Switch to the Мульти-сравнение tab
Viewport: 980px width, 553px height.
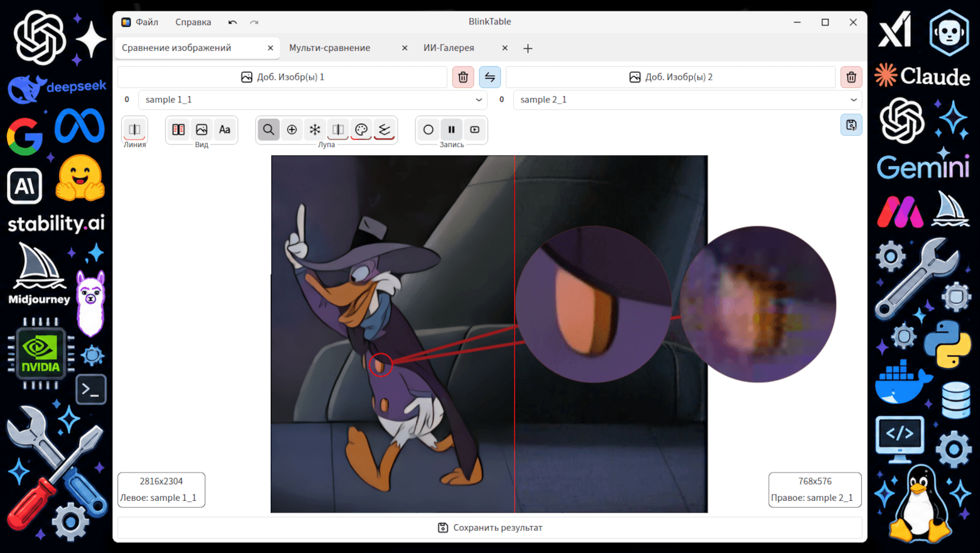pyautogui.click(x=329, y=48)
